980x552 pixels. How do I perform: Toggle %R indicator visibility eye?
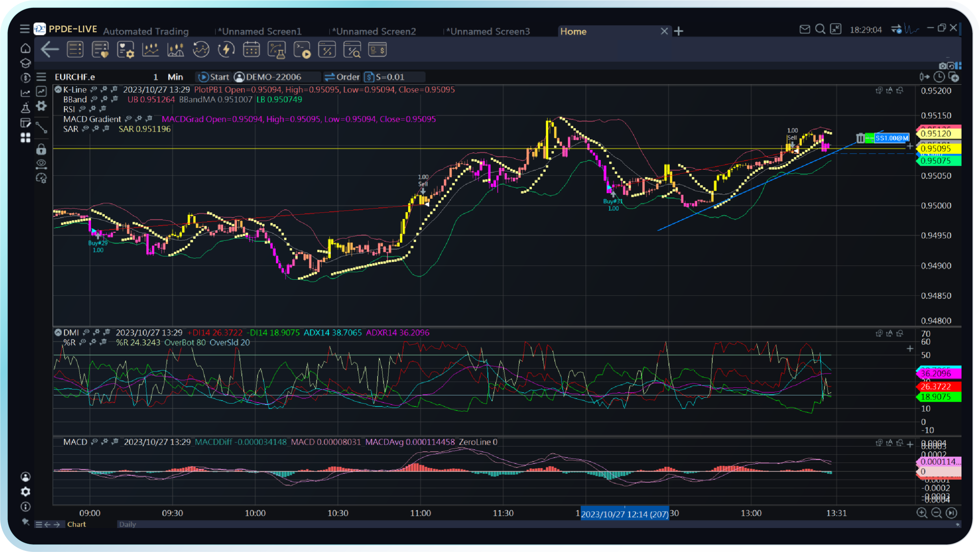83,342
